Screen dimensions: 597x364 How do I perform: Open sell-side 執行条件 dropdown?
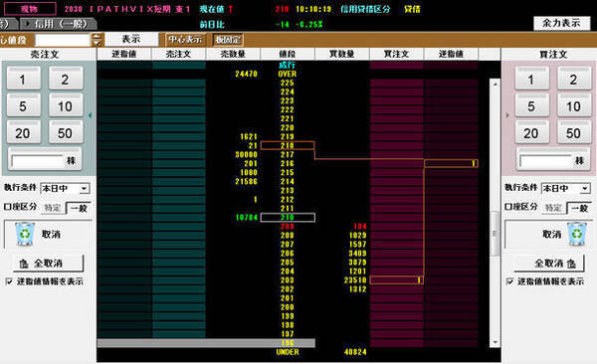pos(84,189)
